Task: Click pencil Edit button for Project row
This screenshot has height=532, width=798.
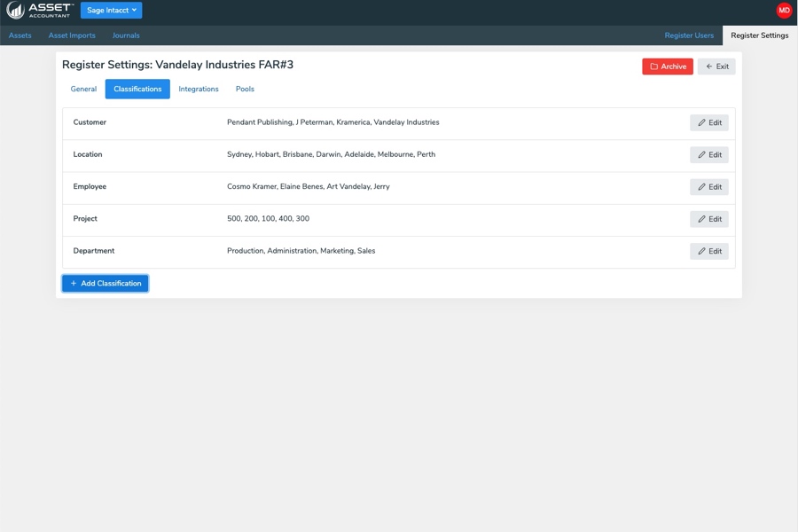Action: pyautogui.click(x=708, y=219)
